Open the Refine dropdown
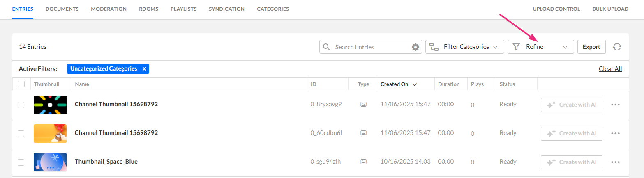 (565, 47)
